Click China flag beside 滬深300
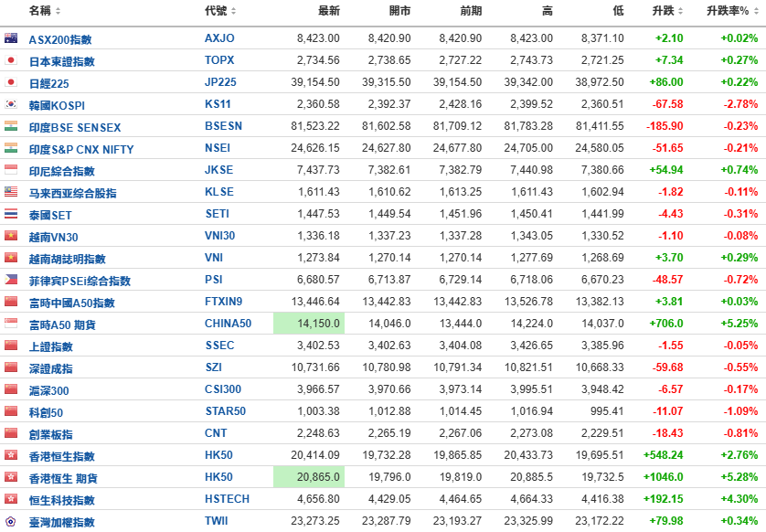 pyautogui.click(x=11, y=388)
